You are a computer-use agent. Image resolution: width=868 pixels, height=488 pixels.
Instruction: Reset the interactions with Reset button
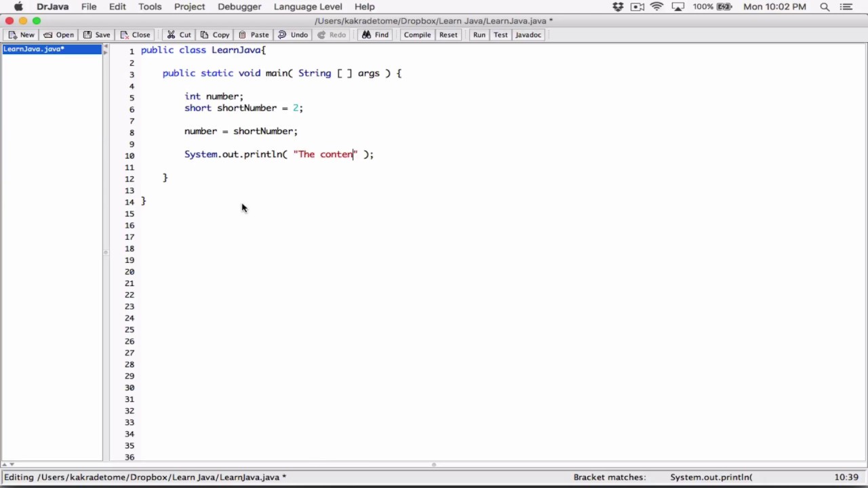click(x=448, y=35)
